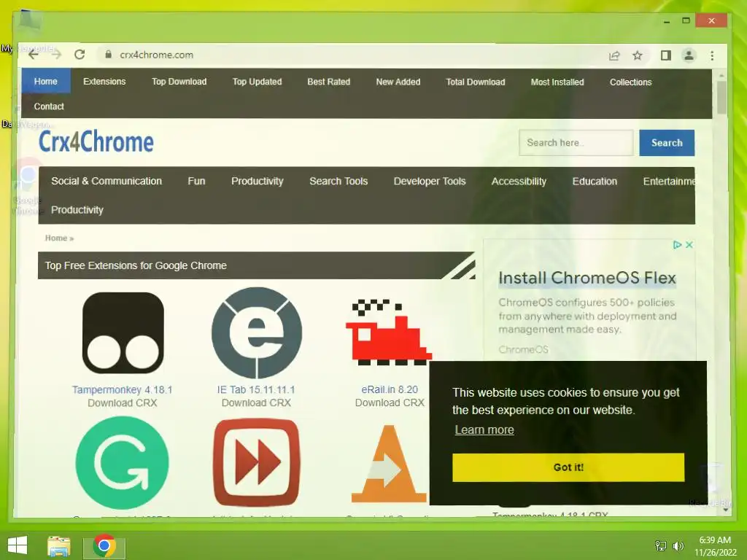Click the red fast-forward extension icon
Image resolution: width=747 pixels, height=560 pixels.
click(x=257, y=462)
